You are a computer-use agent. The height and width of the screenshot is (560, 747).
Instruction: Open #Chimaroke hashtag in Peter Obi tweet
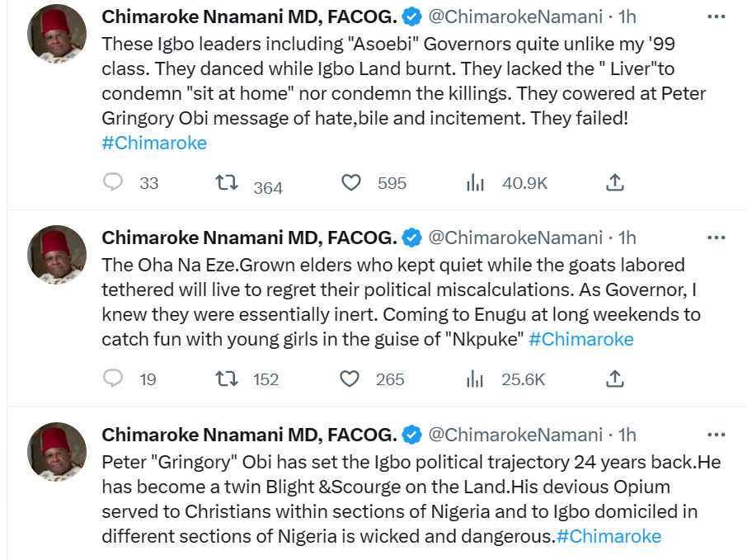click(x=608, y=536)
